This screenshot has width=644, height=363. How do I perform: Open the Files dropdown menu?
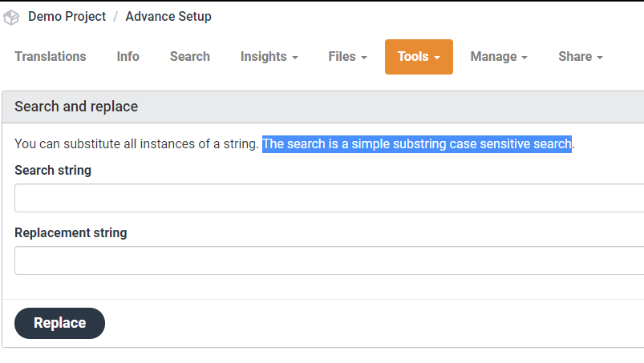point(347,56)
